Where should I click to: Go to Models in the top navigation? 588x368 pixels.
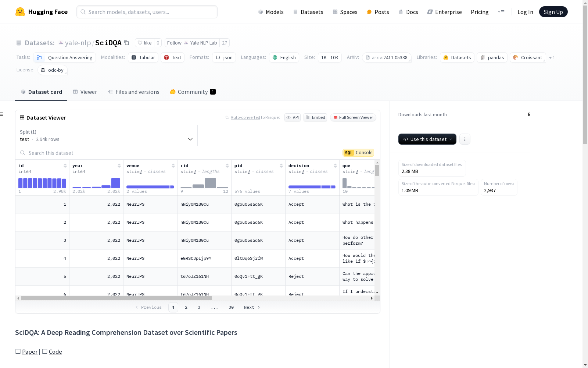pyautogui.click(x=271, y=12)
